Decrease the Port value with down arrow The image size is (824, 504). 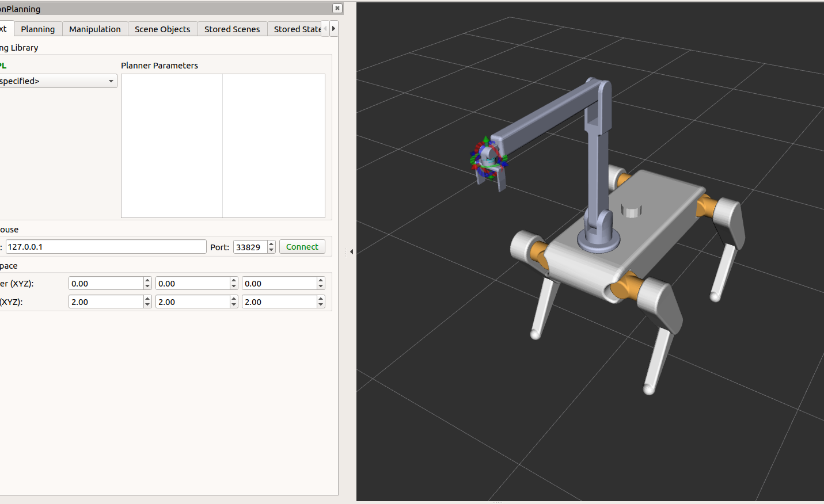tap(271, 250)
